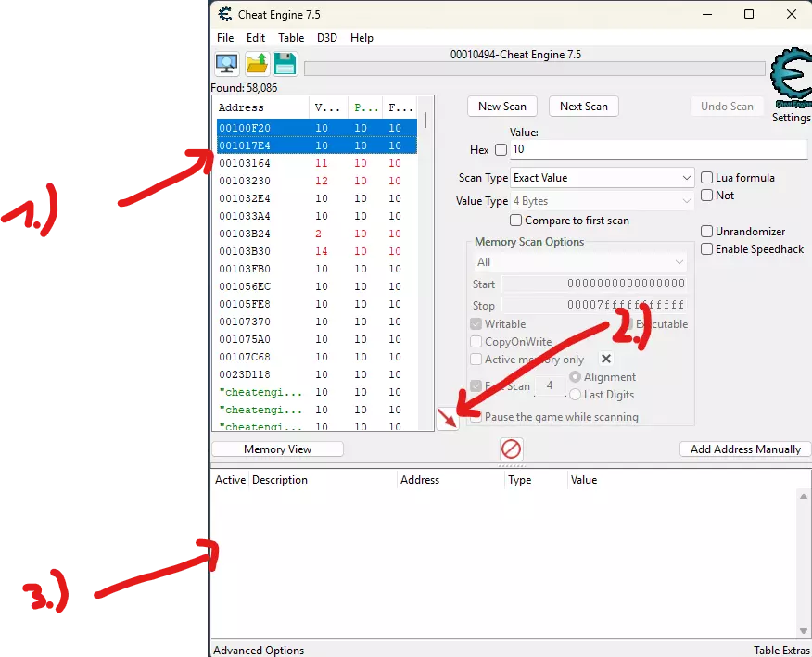Select result address 00103230
Viewport: 812px width, 657px height.
(316, 181)
